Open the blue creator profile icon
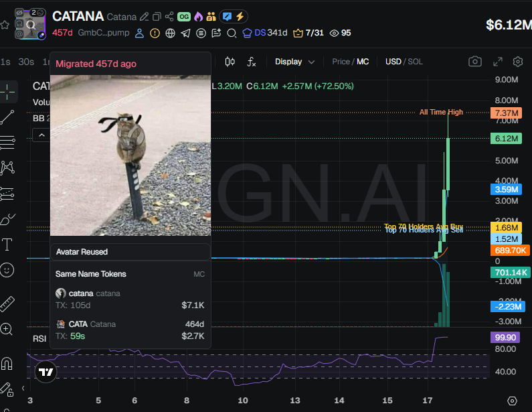The width and height of the screenshot is (532, 412). [x=139, y=33]
